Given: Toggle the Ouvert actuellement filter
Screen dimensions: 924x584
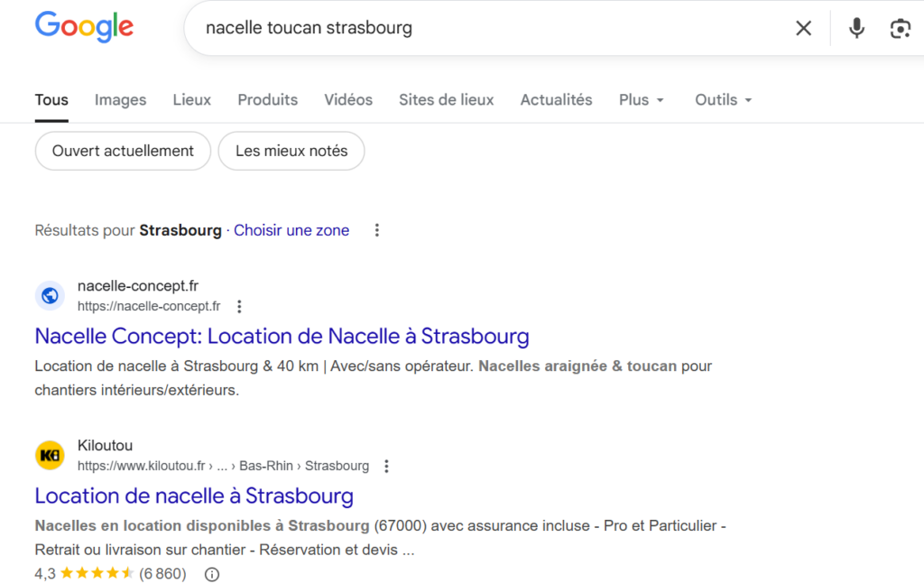Looking at the screenshot, I should coord(123,151).
